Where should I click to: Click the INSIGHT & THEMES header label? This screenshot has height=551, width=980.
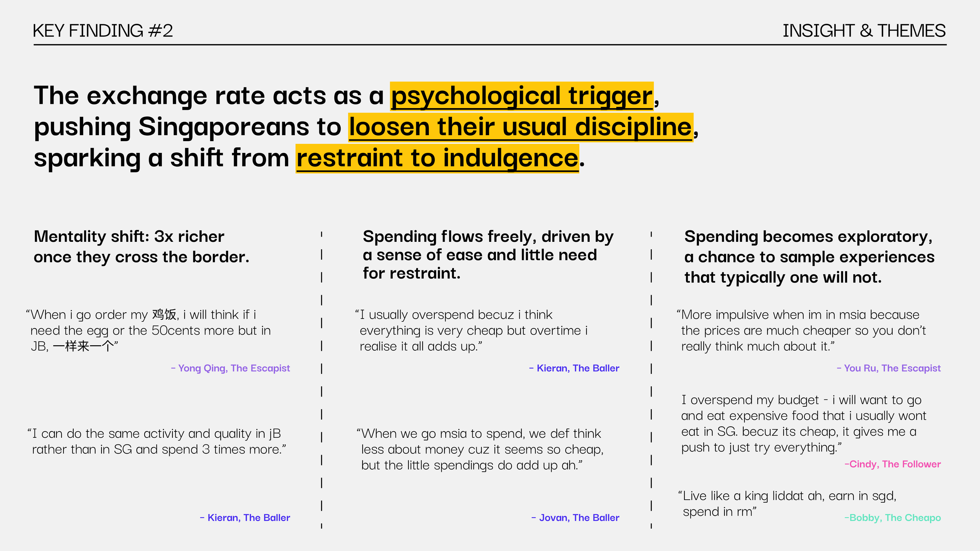(x=864, y=31)
